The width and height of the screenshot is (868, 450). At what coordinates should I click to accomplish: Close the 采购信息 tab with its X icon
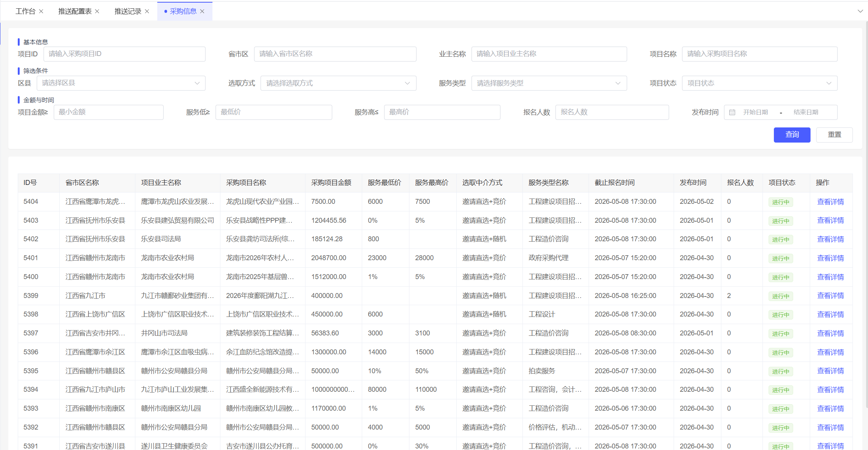[x=202, y=11]
